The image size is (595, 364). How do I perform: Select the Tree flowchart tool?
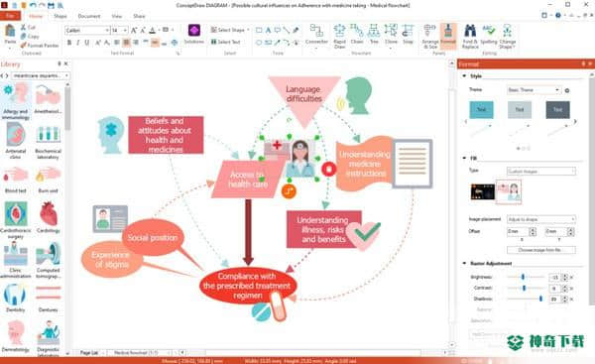coord(374,34)
